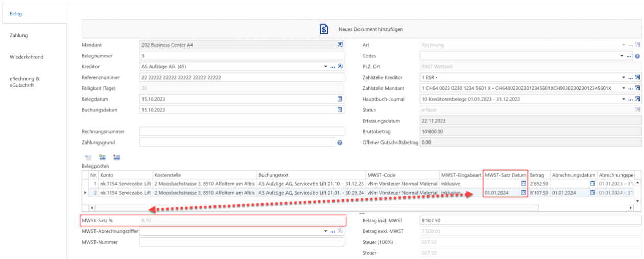Image resolution: width=644 pixels, height=259 pixels.
Task: Open the calendar for Abrechnungsdatum 01.01.2024
Action: 592,193
